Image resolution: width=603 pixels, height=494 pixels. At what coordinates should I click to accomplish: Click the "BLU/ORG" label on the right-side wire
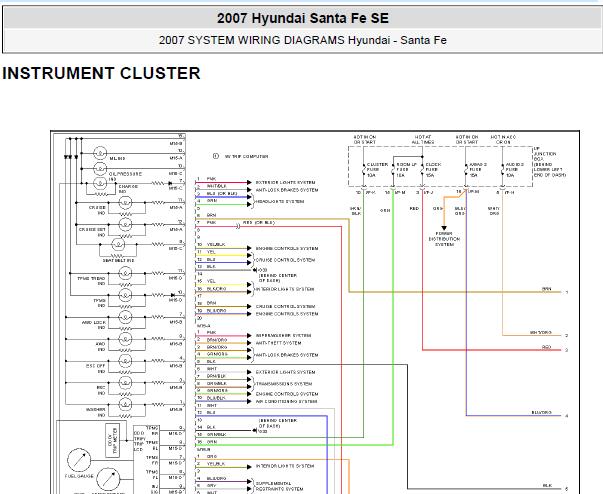(x=541, y=412)
